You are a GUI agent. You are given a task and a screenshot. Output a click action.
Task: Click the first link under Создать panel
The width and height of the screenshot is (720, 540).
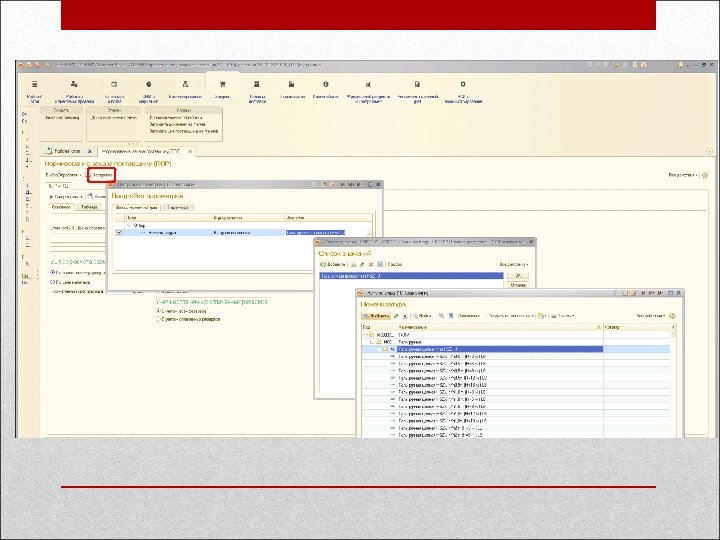point(62,118)
